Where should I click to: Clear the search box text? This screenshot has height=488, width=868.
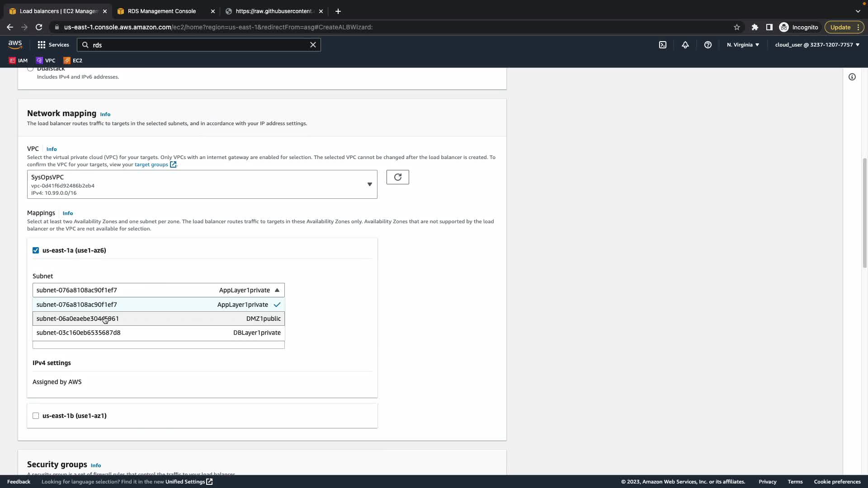tap(313, 45)
